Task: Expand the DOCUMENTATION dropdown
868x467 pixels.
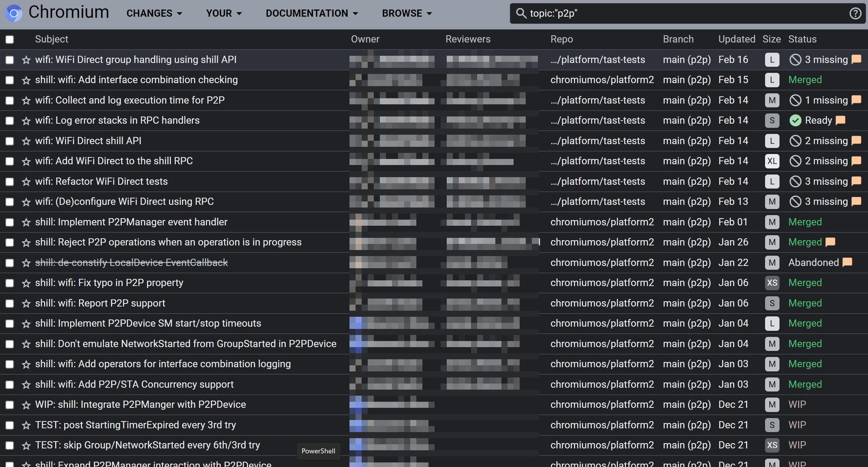Action: [311, 14]
